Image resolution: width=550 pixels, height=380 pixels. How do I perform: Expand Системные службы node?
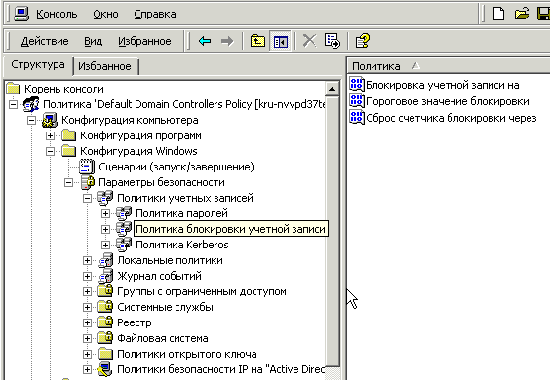pyautogui.click(x=87, y=307)
